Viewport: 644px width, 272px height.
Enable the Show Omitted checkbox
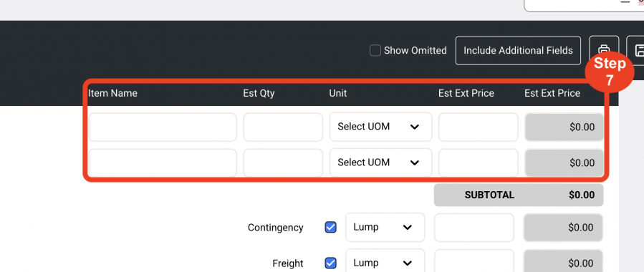point(375,50)
